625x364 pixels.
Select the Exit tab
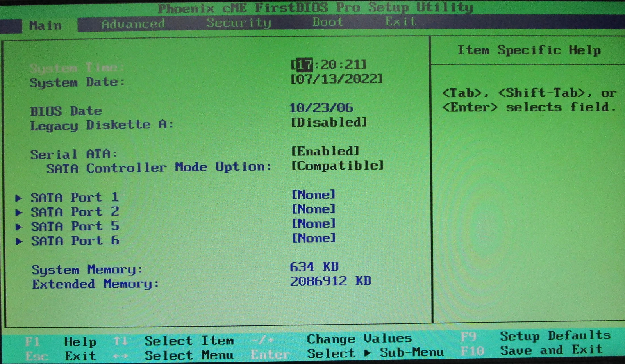pyautogui.click(x=401, y=21)
